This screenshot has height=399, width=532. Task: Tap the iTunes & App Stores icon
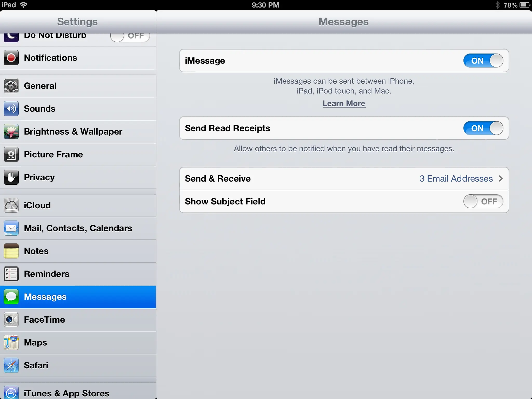pyautogui.click(x=11, y=393)
